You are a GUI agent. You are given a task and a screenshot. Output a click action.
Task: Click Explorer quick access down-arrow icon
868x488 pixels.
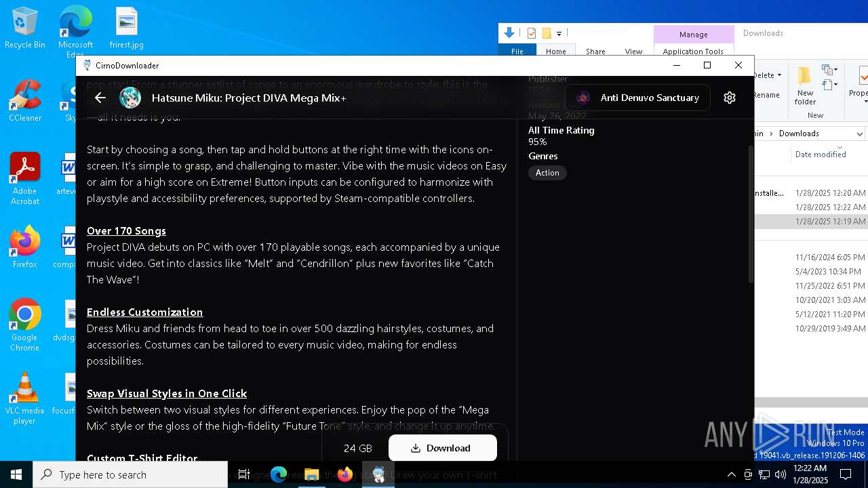509,33
